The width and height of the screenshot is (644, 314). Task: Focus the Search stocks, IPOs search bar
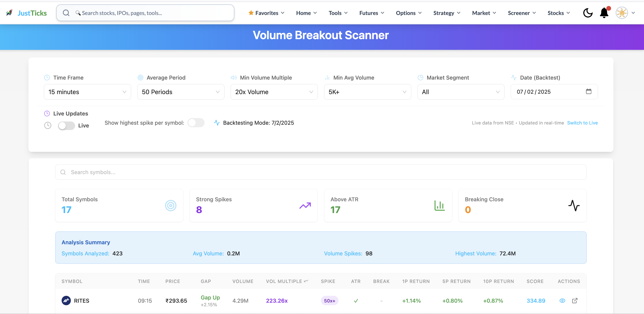[145, 13]
